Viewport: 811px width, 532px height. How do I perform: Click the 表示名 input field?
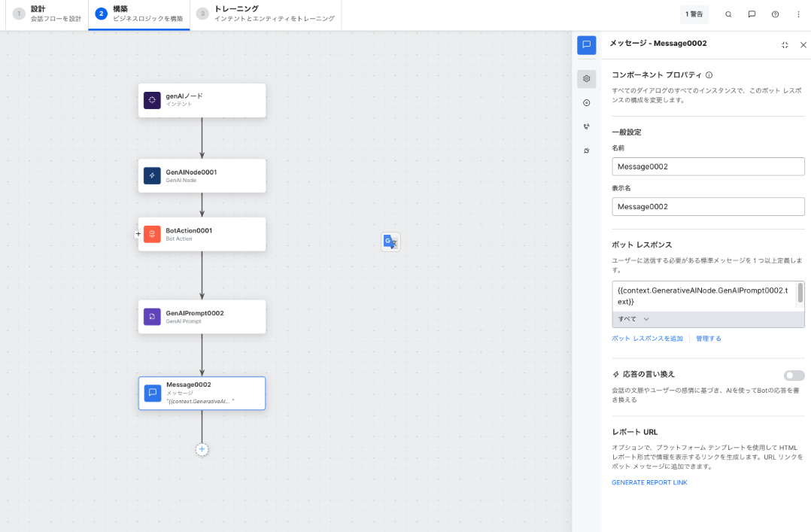708,206
